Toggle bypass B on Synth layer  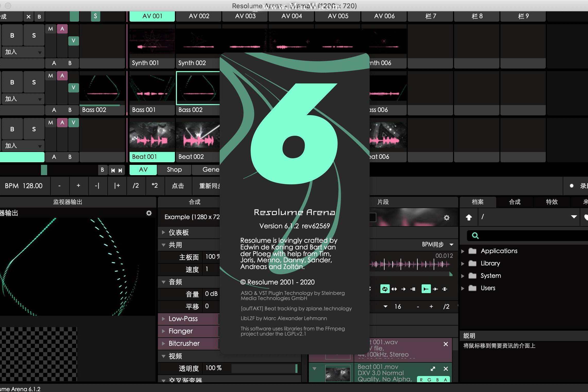(12, 35)
